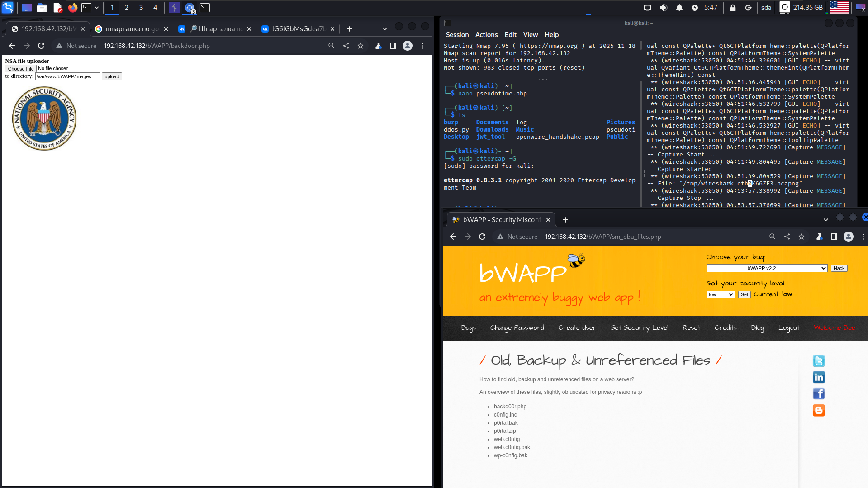Viewport: 868px width, 488px height.
Task: Open the bWAPP bug selection dropdown
Action: (x=767, y=268)
